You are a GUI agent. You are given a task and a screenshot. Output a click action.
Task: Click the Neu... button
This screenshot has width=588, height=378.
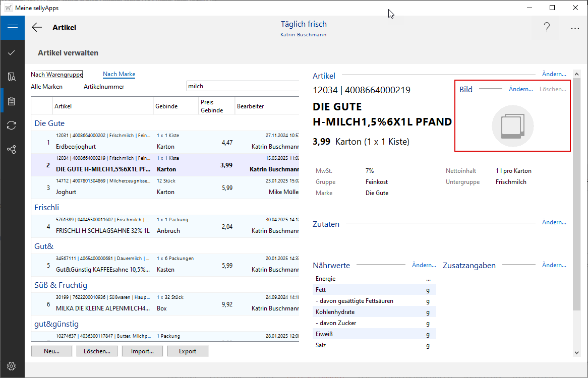(51, 351)
